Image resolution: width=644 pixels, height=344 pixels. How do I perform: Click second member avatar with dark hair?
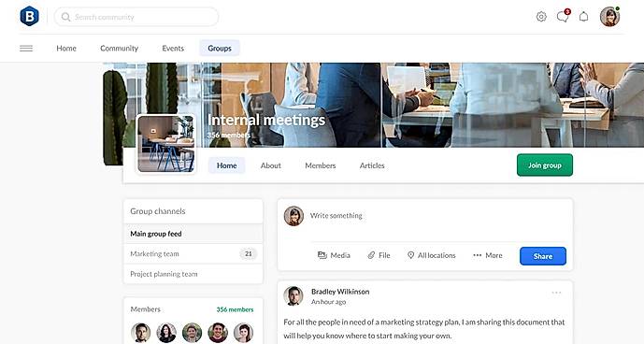point(166,333)
